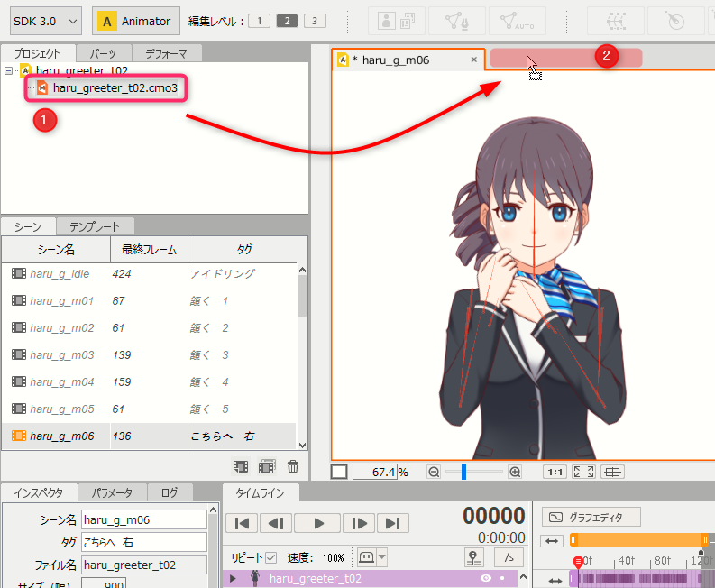
Task: Select haru_greeter_t02.cmo3 file in the tree
Action: coord(115,87)
